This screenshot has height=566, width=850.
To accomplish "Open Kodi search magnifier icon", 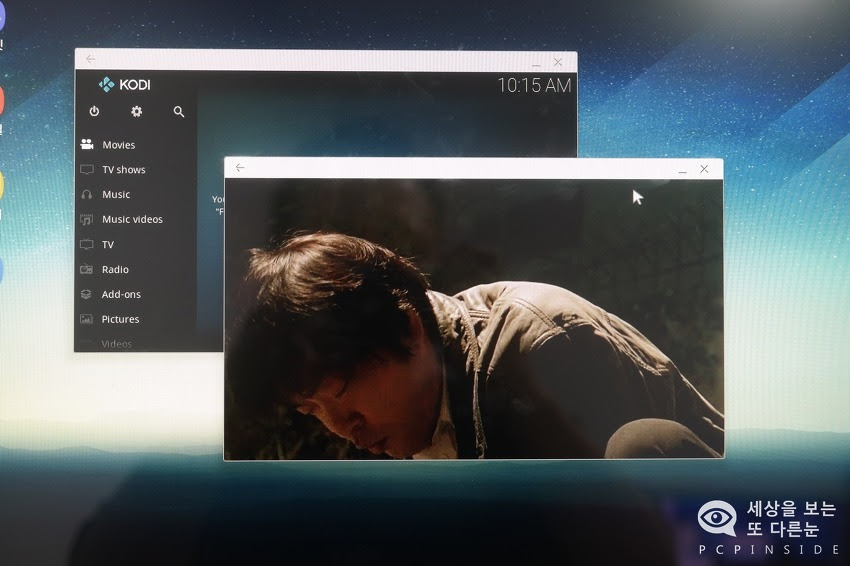I will click(x=179, y=112).
